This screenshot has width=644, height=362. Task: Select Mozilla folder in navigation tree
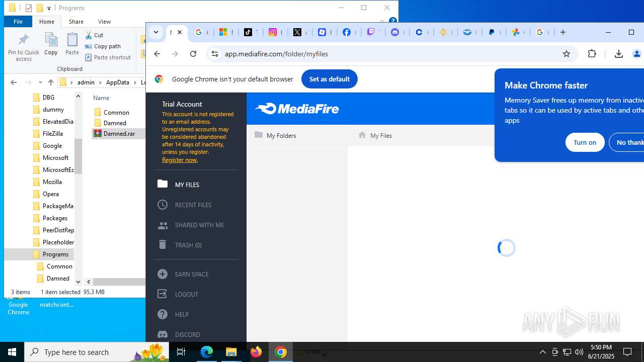coord(52,182)
